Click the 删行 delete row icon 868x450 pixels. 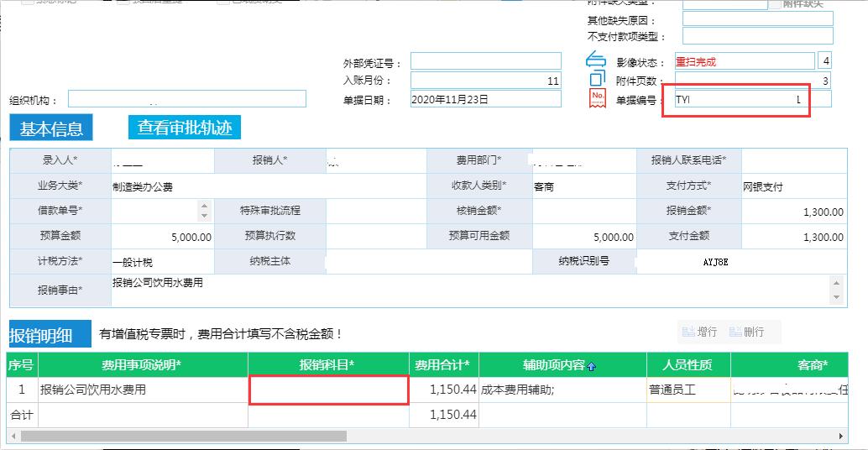[x=735, y=332]
